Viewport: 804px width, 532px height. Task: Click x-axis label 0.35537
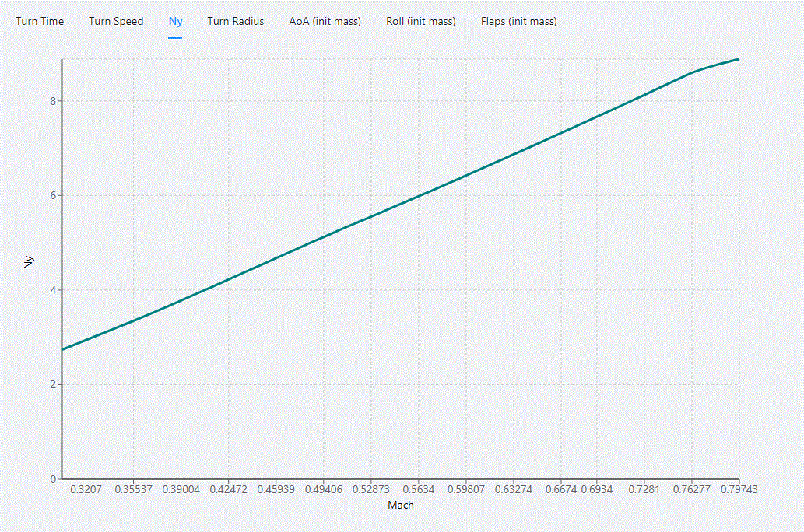[133, 489]
